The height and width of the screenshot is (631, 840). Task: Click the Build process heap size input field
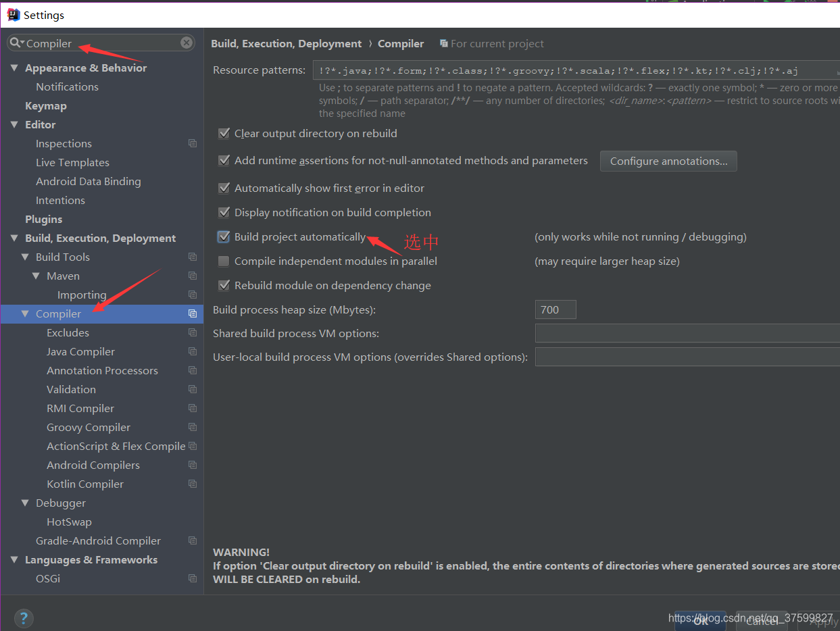coord(555,309)
